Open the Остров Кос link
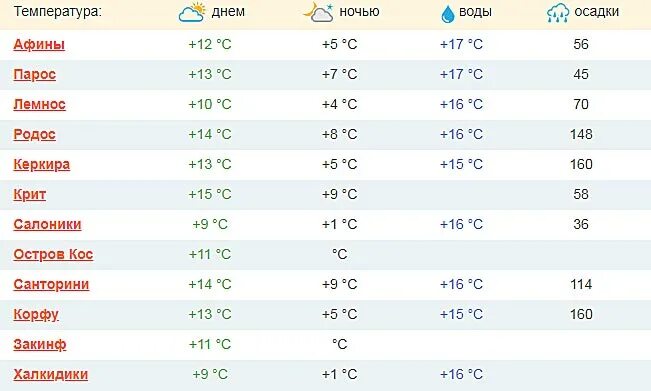The width and height of the screenshot is (651, 391). [53, 254]
